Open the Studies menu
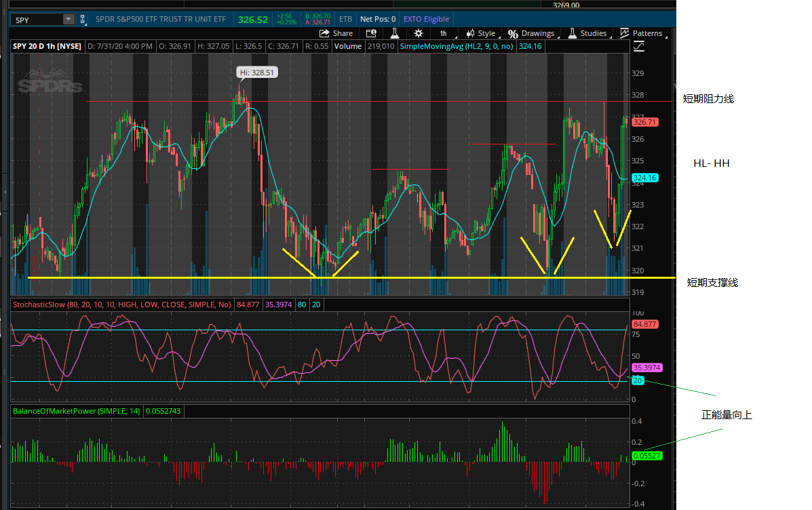This screenshot has width=812, height=510. 589,33
